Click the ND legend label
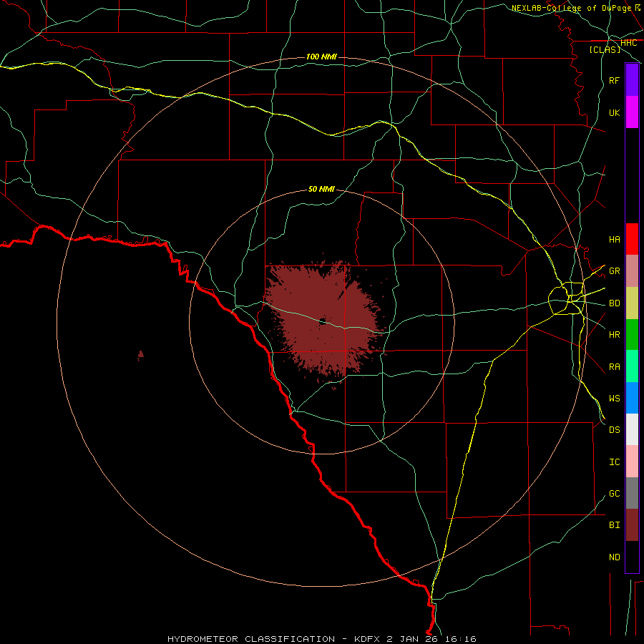The image size is (644, 644). coord(614,557)
